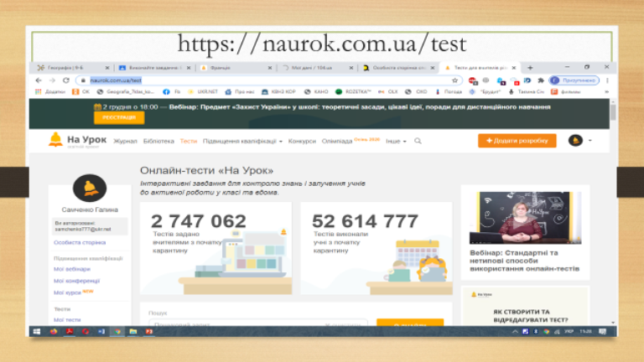
Task: Expand the Підвищення кваліфікації menu
Action: pos(242,141)
